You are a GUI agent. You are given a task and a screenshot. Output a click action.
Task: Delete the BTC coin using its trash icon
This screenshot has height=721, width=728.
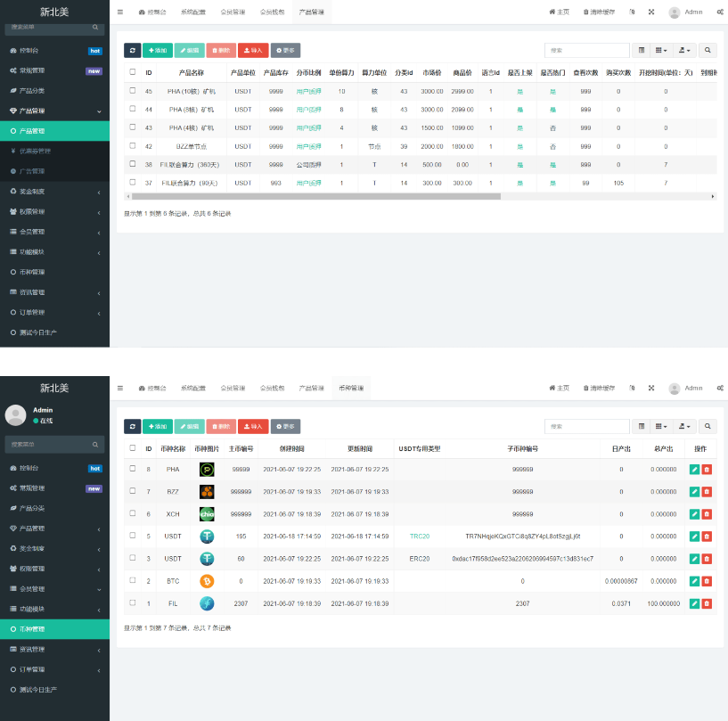pyautogui.click(x=707, y=581)
